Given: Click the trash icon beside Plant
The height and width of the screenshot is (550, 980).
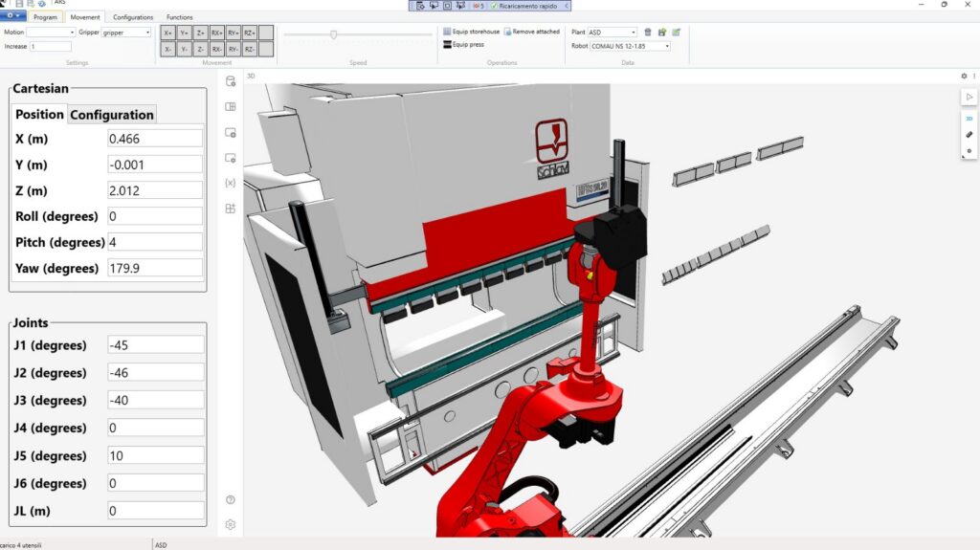Looking at the screenshot, I should coord(648,32).
